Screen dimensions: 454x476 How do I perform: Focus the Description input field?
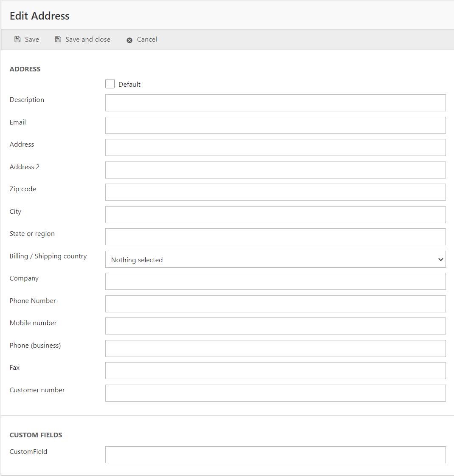275,103
